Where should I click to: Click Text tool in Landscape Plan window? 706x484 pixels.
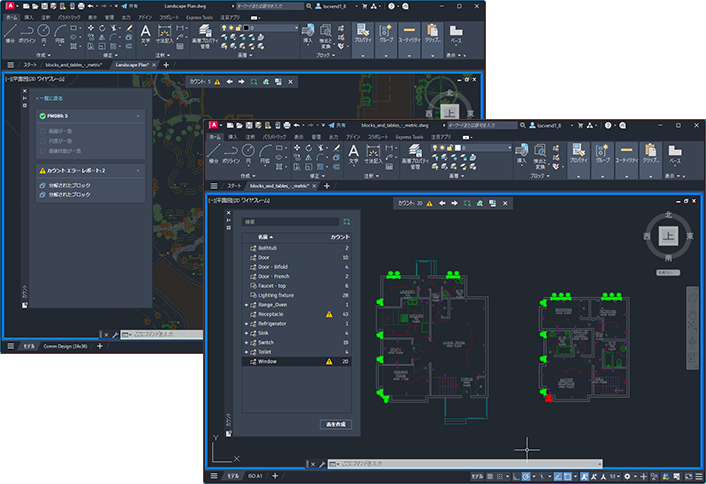point(145,34)
